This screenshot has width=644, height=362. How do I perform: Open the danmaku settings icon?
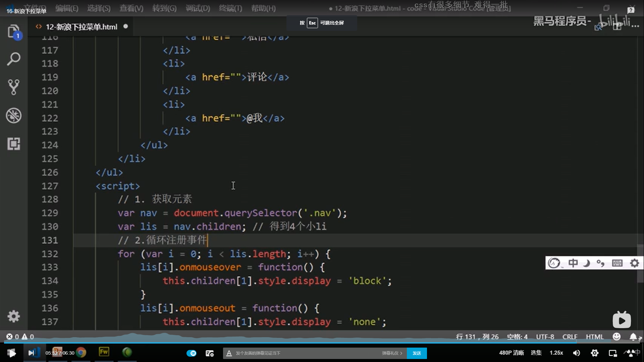(x=210, y=353)
